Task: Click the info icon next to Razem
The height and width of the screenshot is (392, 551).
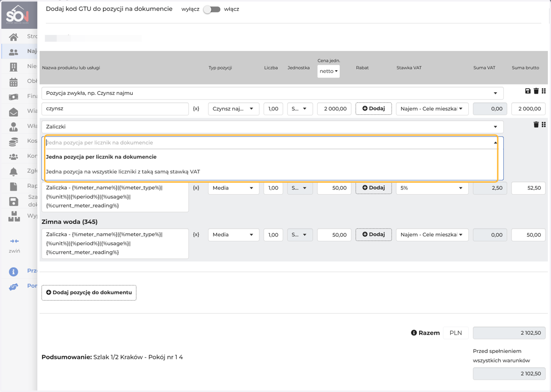Action: (x=414, y=333)
